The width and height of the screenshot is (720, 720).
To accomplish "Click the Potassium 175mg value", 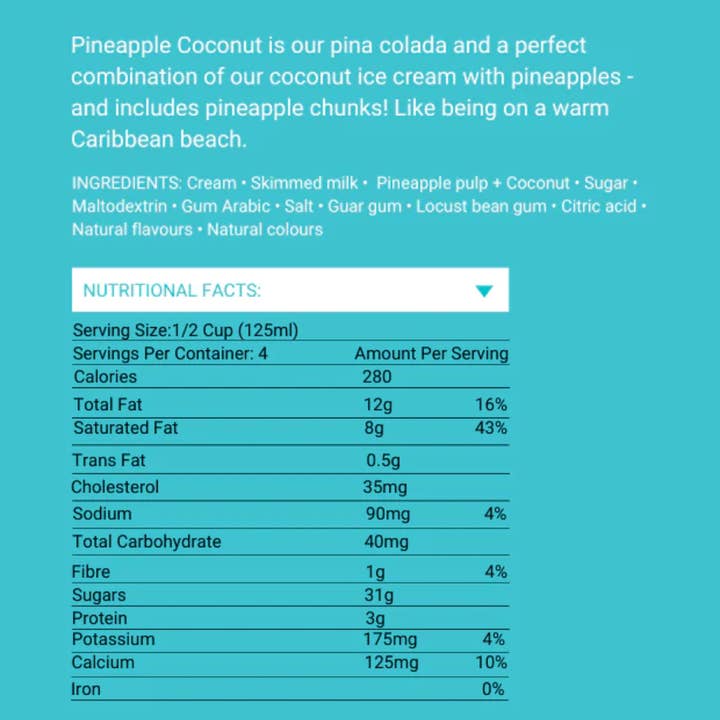I will [x=390, y=640].
